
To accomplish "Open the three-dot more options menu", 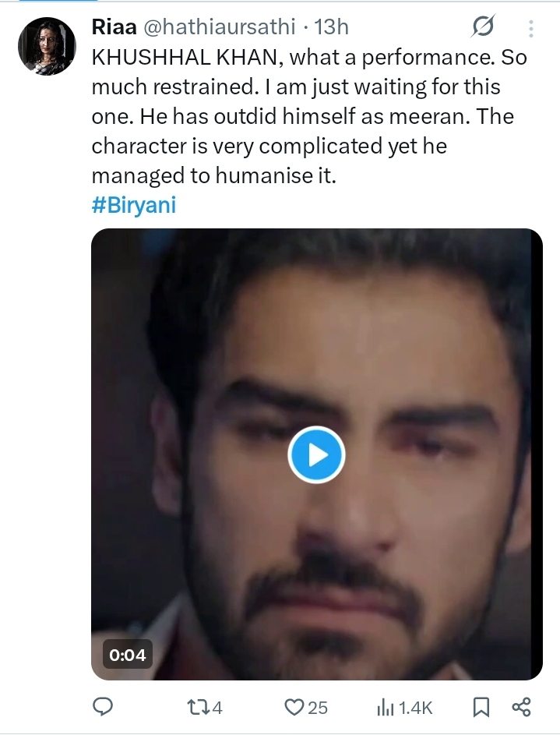I will (531, 29).
